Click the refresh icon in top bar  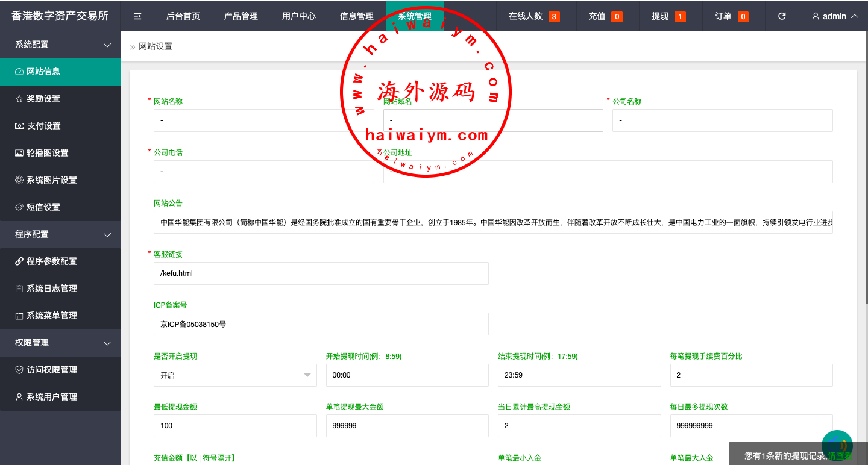click(782, 16)
